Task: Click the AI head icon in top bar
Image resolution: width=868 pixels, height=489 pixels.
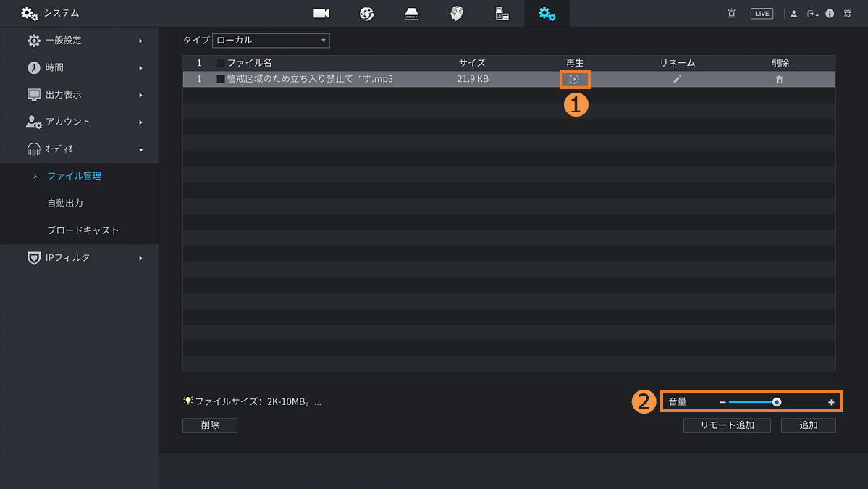Action: click(x=457, y=14)
